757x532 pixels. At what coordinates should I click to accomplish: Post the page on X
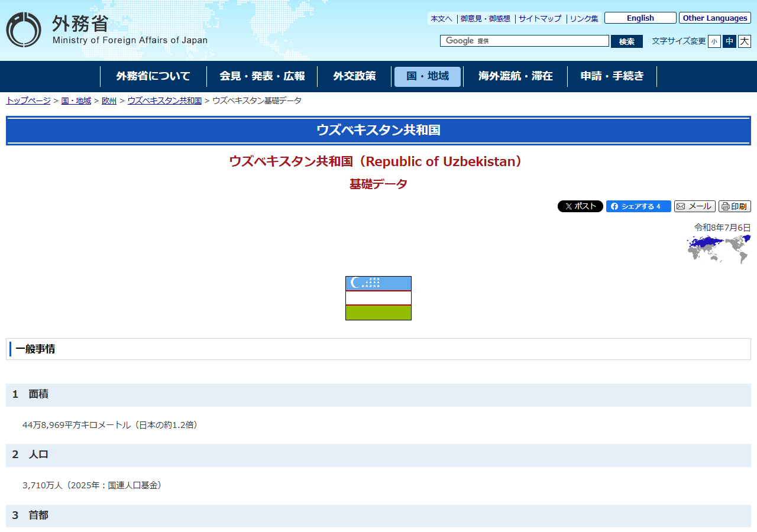click(580, 206)
